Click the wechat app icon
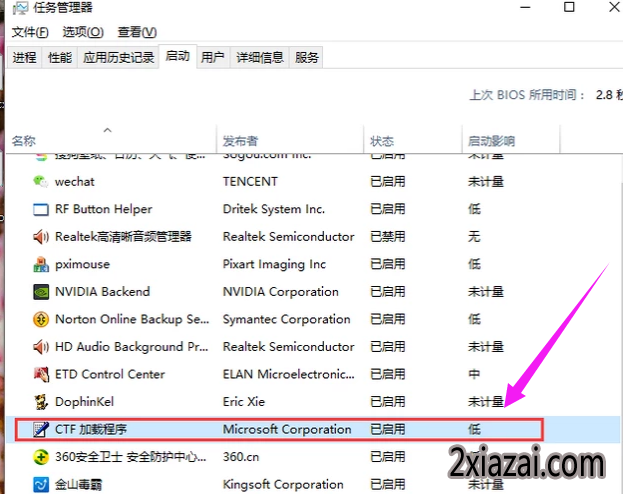This screenshot has width=623, height=494. (41, 182)
